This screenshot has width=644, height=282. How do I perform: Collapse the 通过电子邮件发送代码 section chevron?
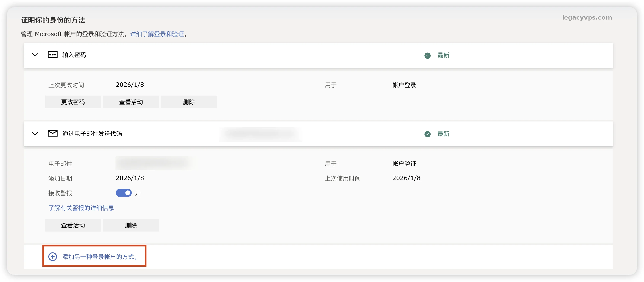coord(35,133)
